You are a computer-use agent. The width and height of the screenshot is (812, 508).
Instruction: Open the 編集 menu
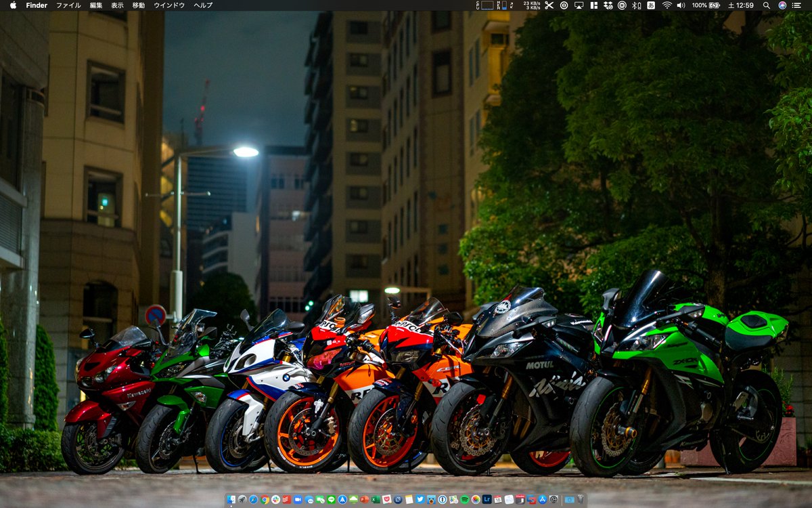pyautogui.click(x=96, y=5)
